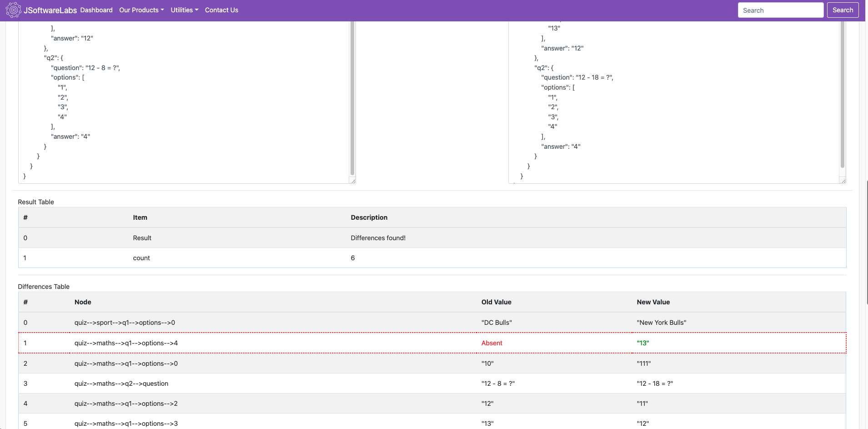Click the right JSON textarea scrollbar
Viewport: 868px width, 429px height.
(842, 95)
